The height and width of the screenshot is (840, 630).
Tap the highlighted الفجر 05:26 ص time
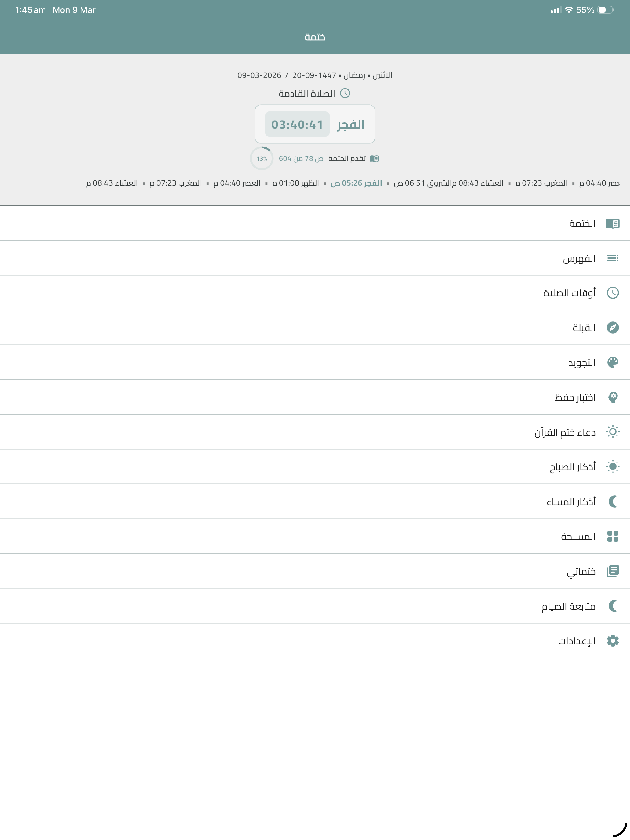click(x=356, y=183)
